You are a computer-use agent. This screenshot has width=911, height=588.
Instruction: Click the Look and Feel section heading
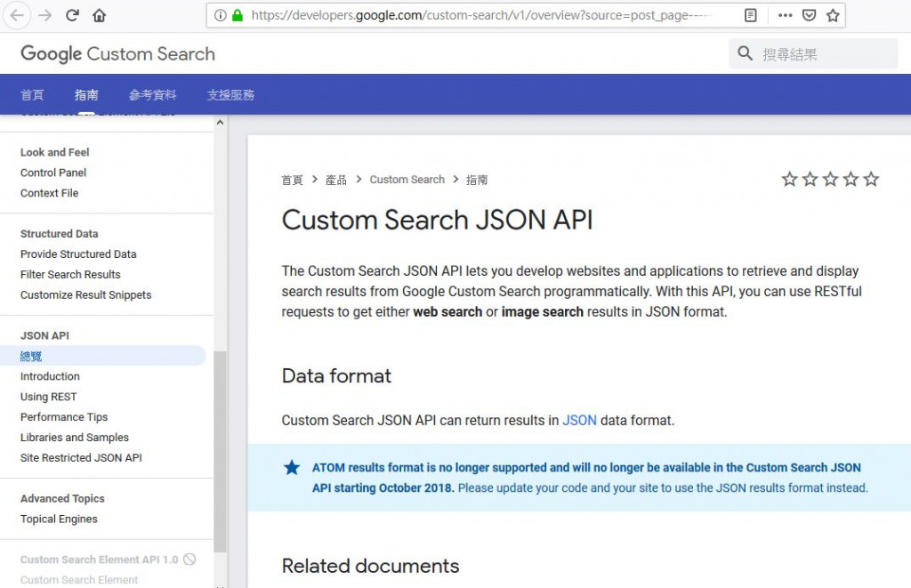tap(54, 152)
